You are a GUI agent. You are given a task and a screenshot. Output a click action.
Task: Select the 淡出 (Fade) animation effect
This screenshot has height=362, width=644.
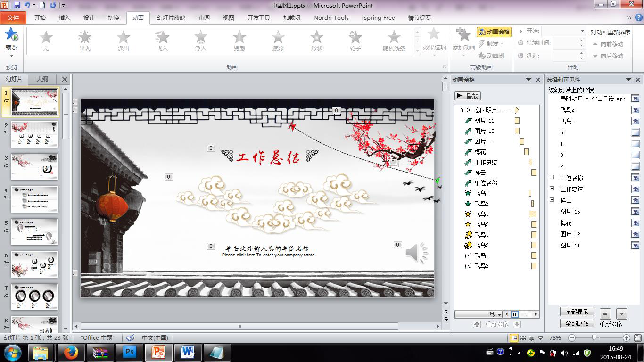pyautogui.click(x=124, y=41)
